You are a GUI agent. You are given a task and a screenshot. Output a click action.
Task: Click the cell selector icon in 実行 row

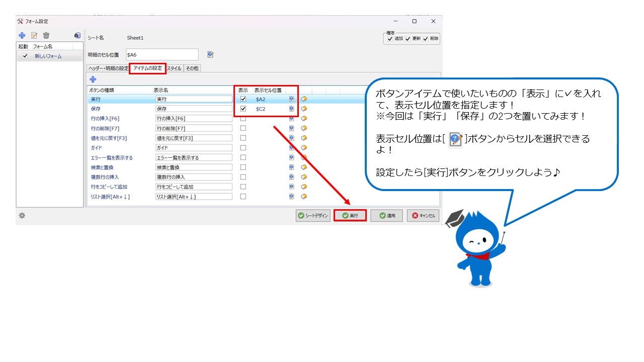[x=291, y=99]
